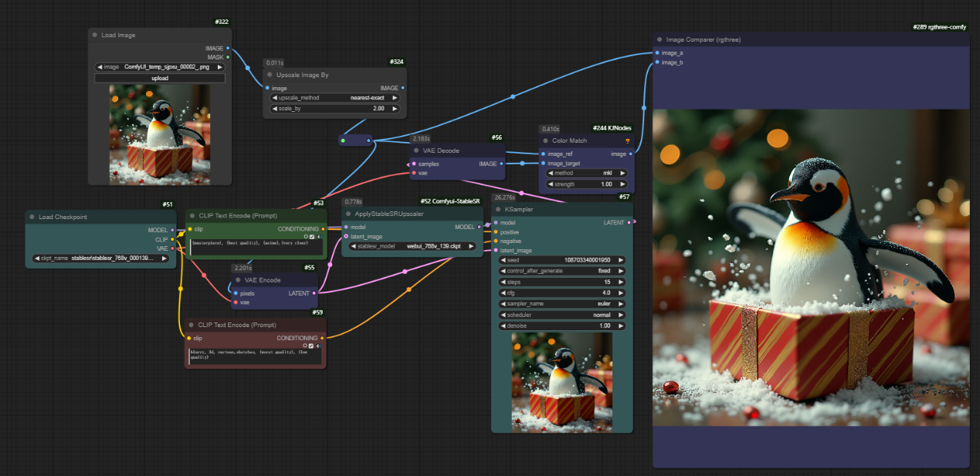
Task: Toggle the checkbox on the positive CLIP prompt node
Action: tap(311, 237)
